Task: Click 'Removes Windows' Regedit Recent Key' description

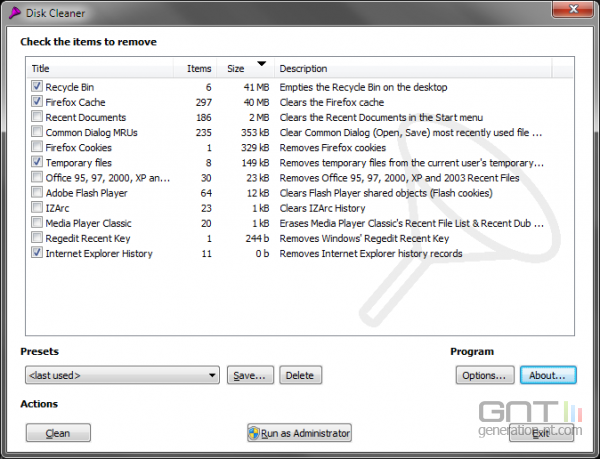Action: 364,239
